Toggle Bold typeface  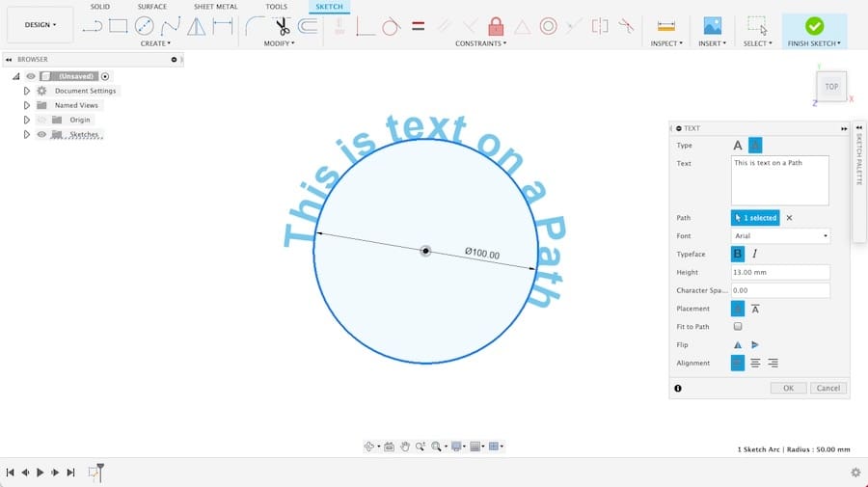pyautogui.click(x=738, y=254)
